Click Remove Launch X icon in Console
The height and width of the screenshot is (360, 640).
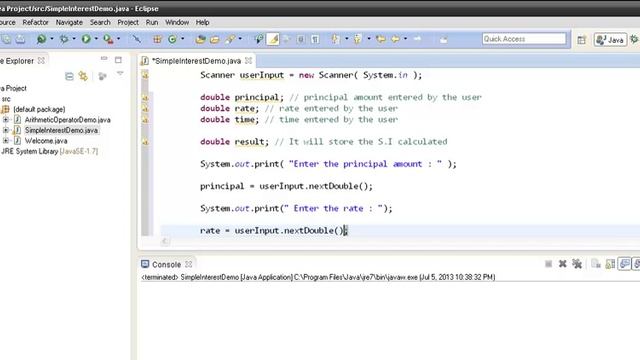pyautogui.click(x=562, y=264)
